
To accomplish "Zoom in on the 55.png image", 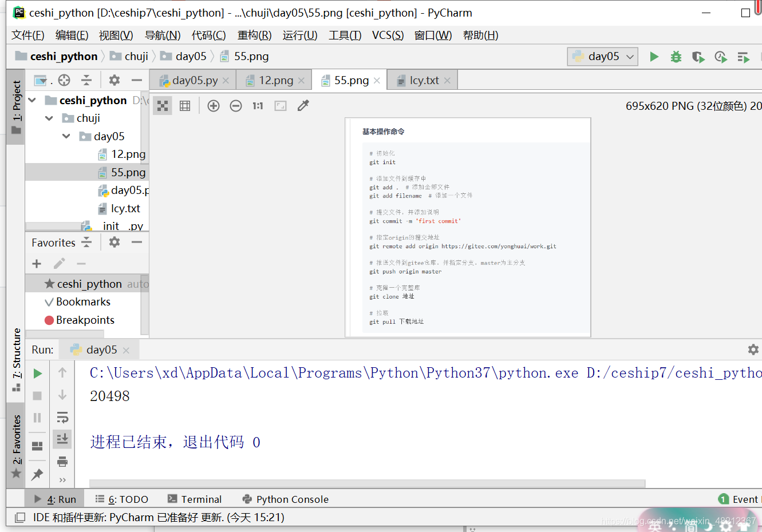I will (x=214, y=106).
